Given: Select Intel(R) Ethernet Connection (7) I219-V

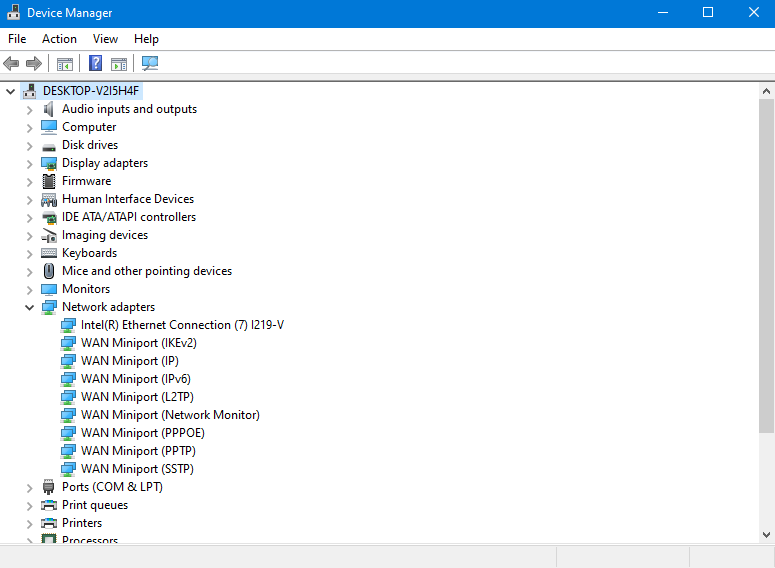Looking at the screenshot, I should point(182,325).
